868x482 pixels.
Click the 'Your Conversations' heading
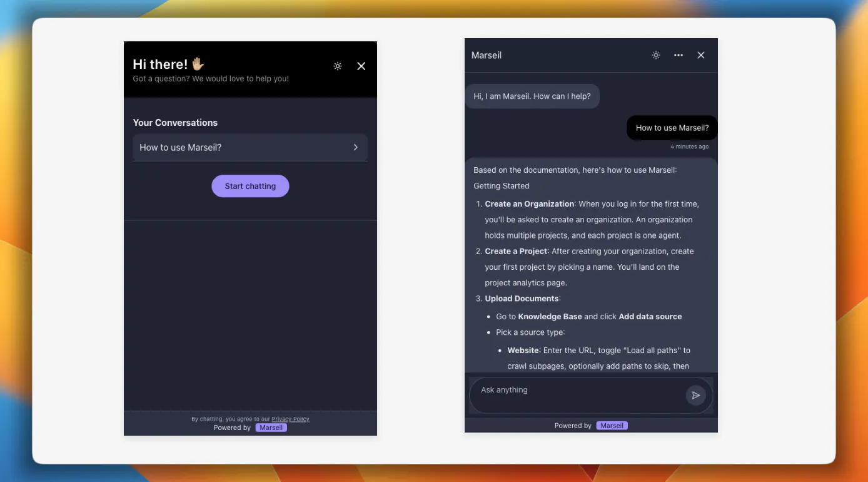[175, 123]
